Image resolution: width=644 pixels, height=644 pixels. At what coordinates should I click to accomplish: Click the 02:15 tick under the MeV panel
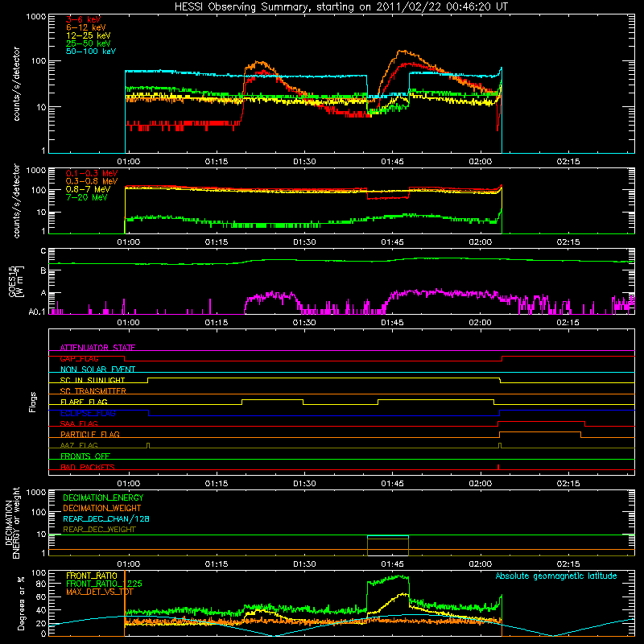point(568,242)
